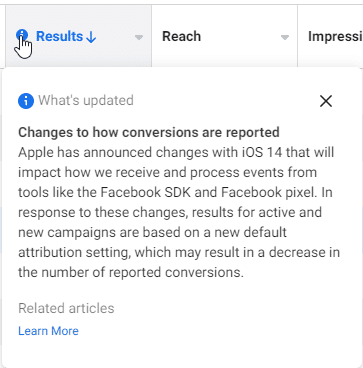Click the words Facebook SDK in the popup
This screenshot has height=368, width=363.
(146, 192)
